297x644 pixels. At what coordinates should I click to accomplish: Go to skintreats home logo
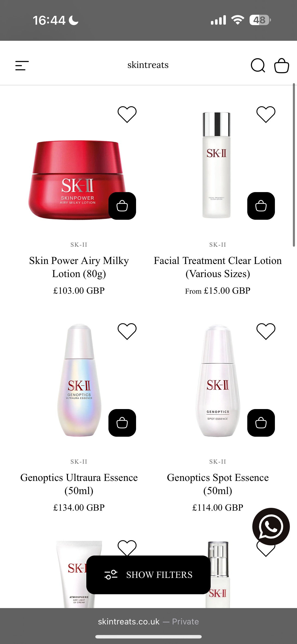[x=148, y=65]
